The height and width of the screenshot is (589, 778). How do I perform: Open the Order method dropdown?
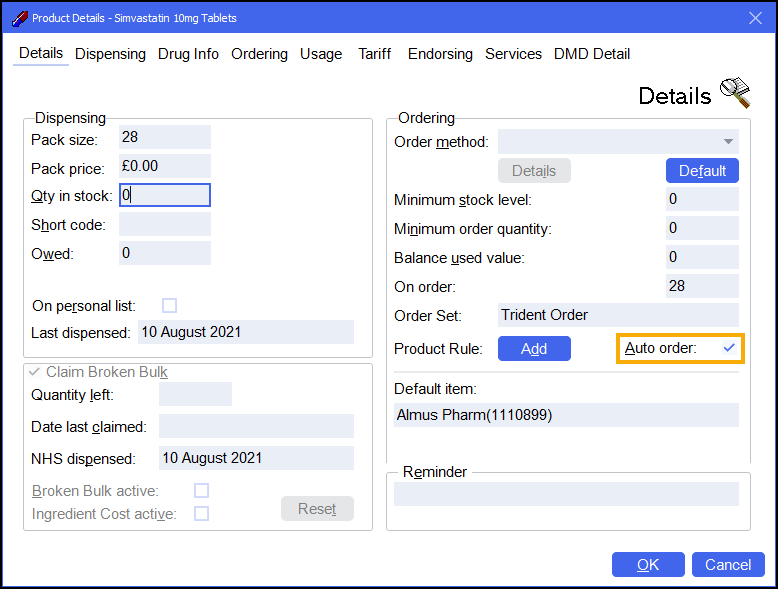click(728, 142)
